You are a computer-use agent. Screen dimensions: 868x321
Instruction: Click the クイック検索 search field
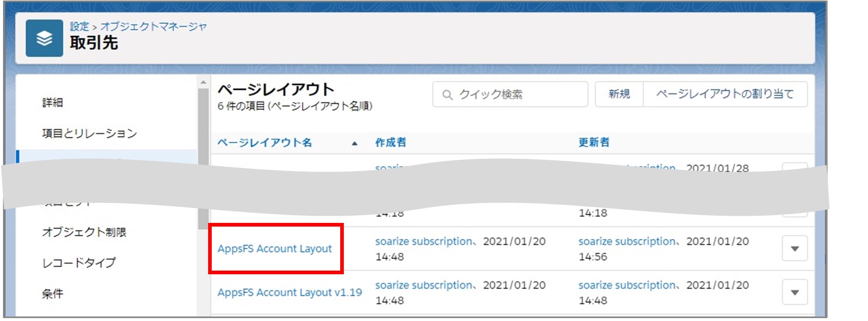[510, 95]
